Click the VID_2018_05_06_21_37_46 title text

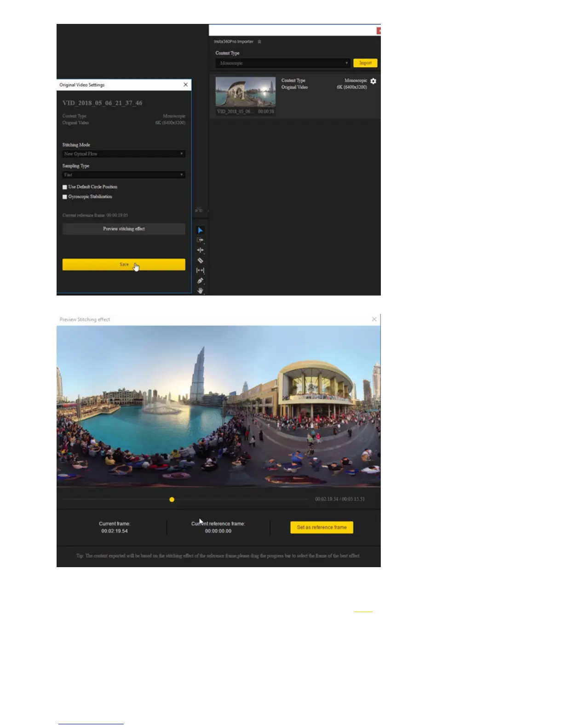coord(102,103)
